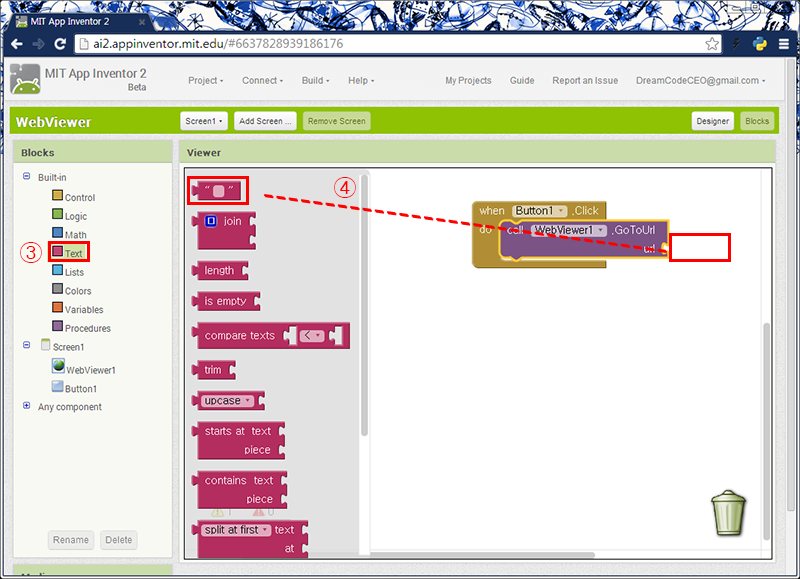Select the Colors blocks icon
800x579 pixels.
click(x=57, y=289)
